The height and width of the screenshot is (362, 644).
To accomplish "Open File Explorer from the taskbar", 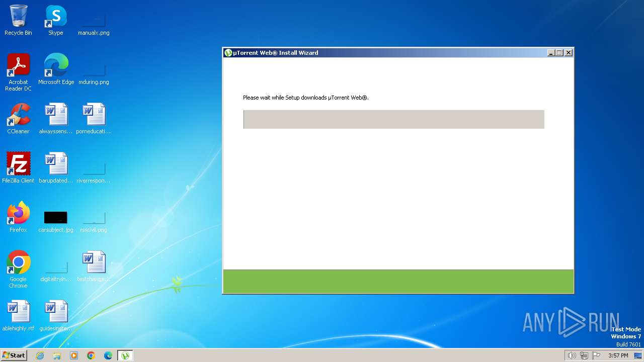I will [57, 355].
